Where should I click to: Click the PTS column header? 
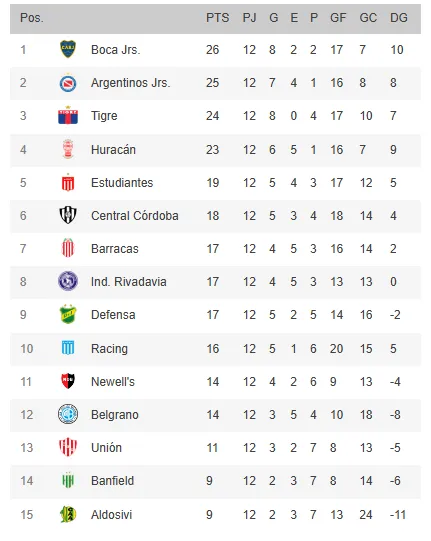click(x=217, y=18)
